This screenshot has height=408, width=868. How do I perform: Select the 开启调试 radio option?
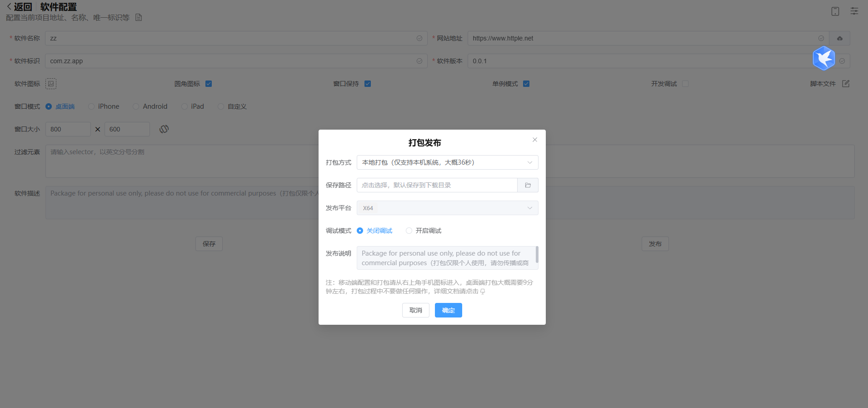(424, 231)
